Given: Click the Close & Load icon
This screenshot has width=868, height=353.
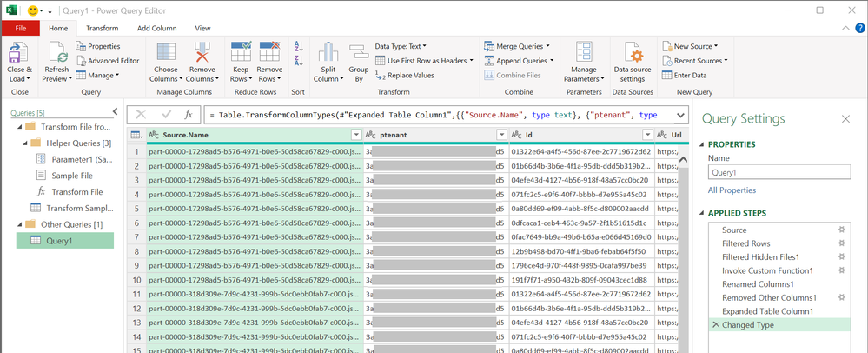Looking at the screenshot, I should click(x=19, y=53).
